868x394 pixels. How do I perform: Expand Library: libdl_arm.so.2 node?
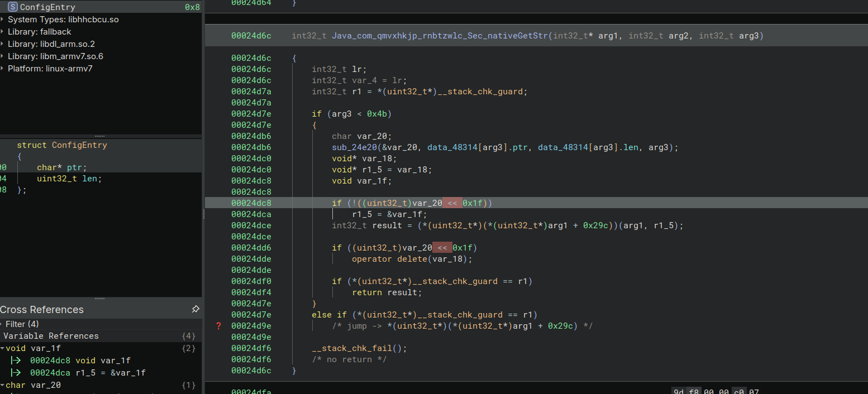(x=3, y=44)
